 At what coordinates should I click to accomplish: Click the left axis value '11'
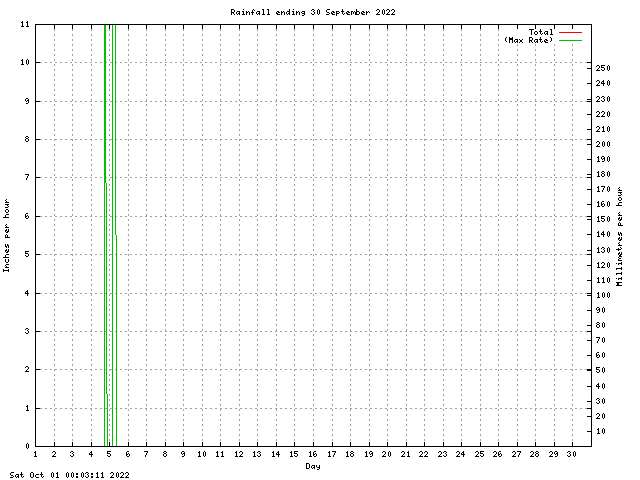(25, 24)
